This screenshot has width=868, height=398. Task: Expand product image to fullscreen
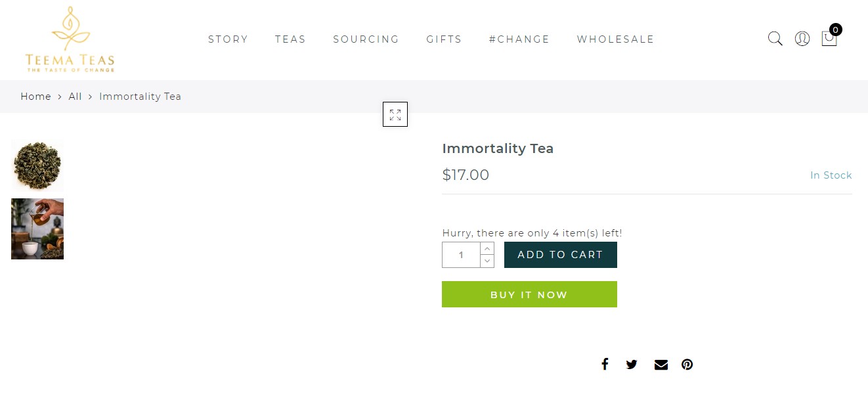pos(395,114)
